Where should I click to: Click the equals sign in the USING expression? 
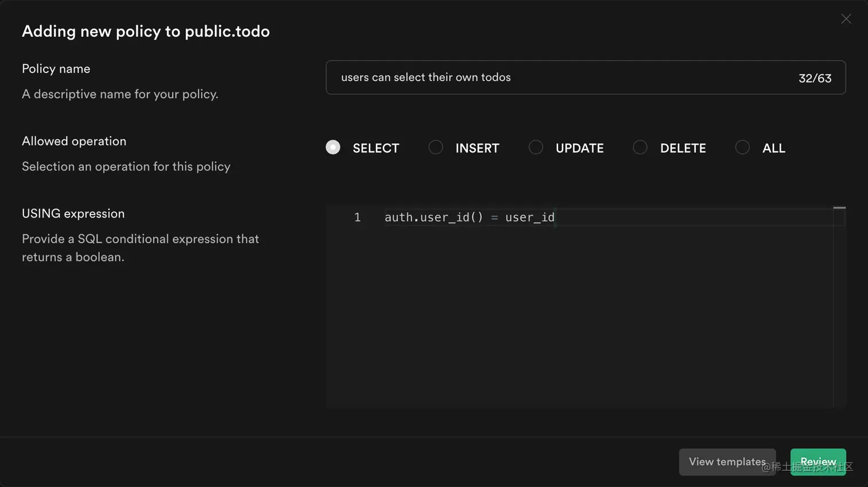[x=494, y=217]
